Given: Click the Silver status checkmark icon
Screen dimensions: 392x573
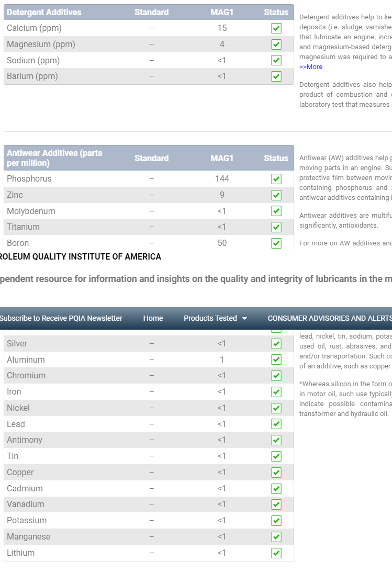Looking at the screenshot, I should click(276, 343).
